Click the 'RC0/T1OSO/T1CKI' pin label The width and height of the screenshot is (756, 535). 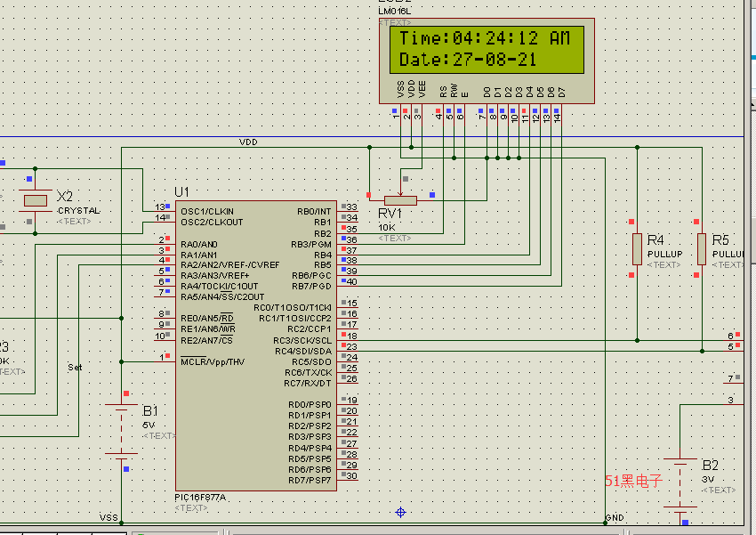(293, 308)
